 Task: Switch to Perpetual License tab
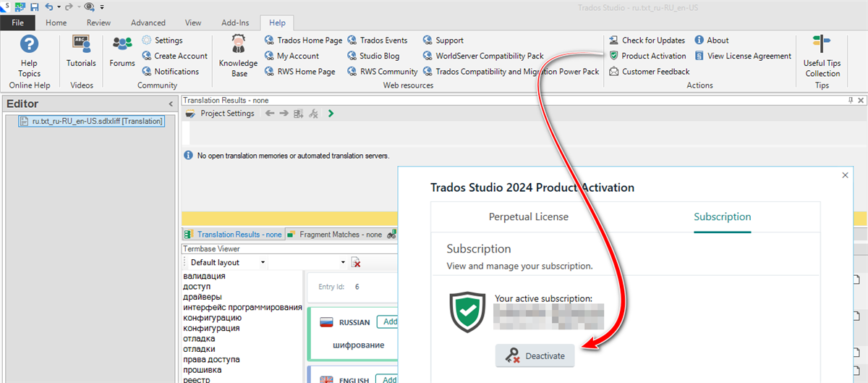tap(529, 216)
